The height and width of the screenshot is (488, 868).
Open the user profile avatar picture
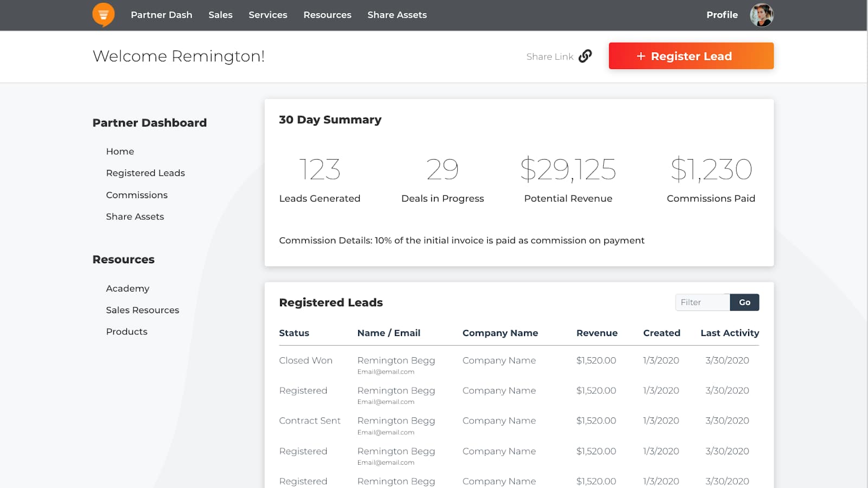coord(761,15)
